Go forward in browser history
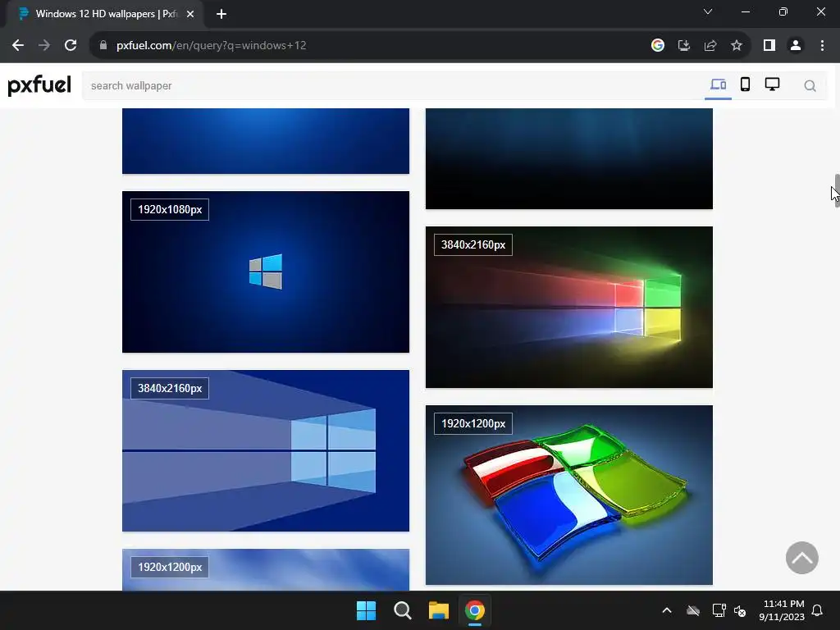 44,46
